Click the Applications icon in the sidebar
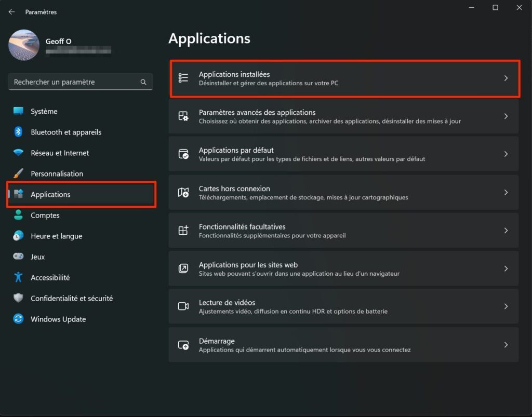This screenshot has height=417, width=532. [18, 194]
